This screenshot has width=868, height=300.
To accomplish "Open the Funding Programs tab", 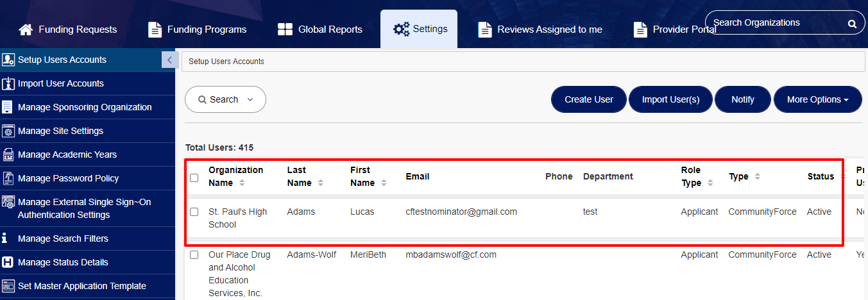I will coord(198,29).
